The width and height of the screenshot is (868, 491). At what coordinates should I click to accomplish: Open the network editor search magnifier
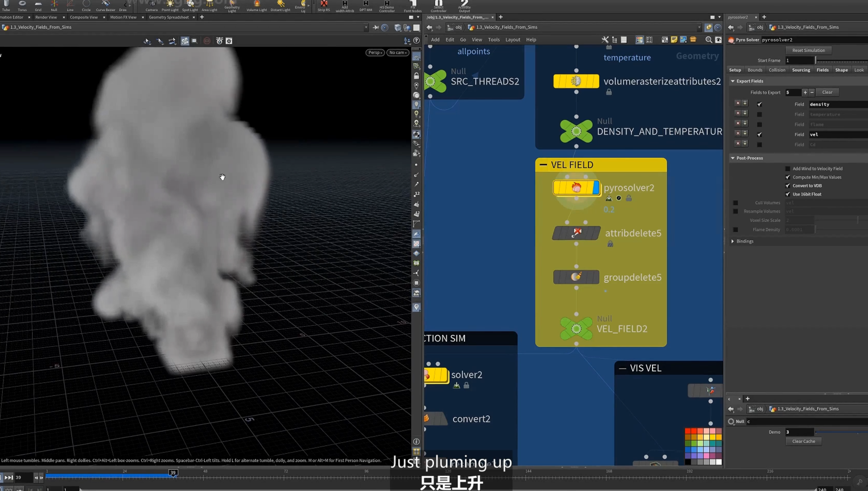coord(709,40)
